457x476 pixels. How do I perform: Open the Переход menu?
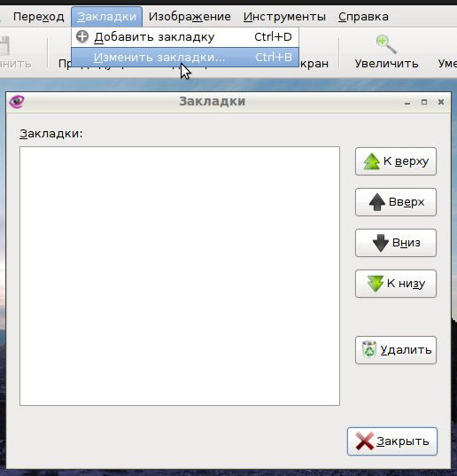pyautogui.click(x=38, y=16)
